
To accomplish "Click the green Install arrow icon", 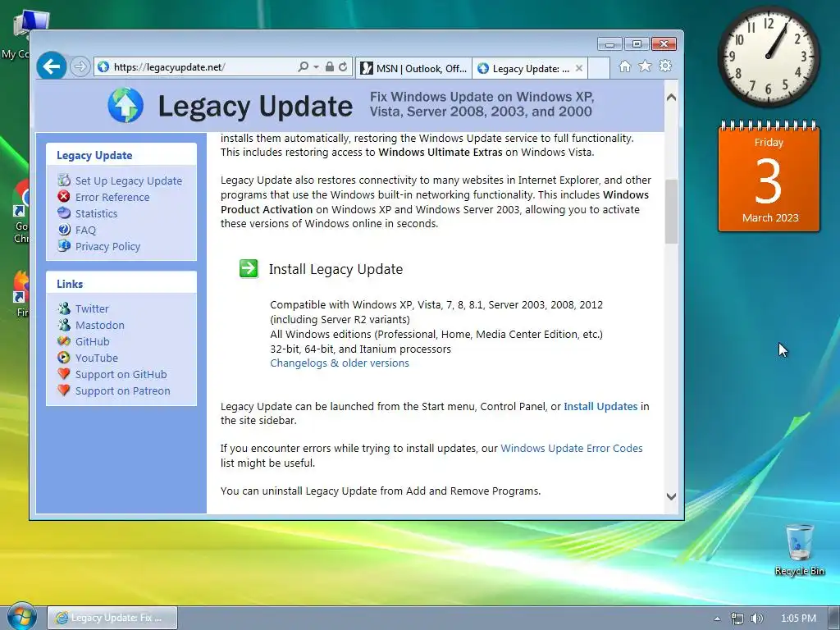I will tap(249, 268).
